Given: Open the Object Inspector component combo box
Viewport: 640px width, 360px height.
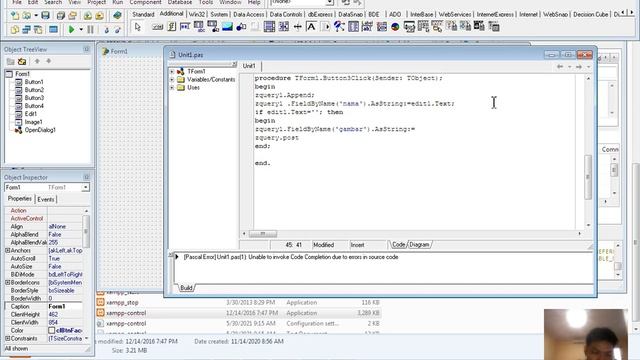Looking at the screenshot, I should coord(85,187).
